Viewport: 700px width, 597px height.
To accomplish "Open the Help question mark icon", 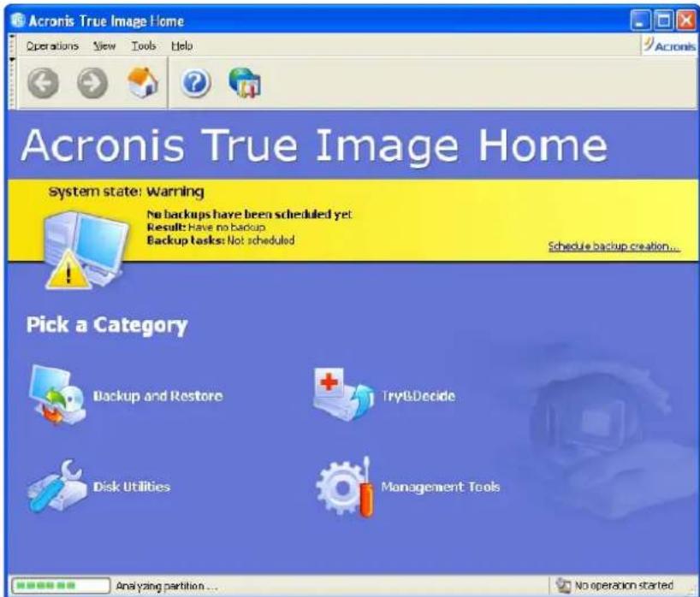I will point(195,83).
